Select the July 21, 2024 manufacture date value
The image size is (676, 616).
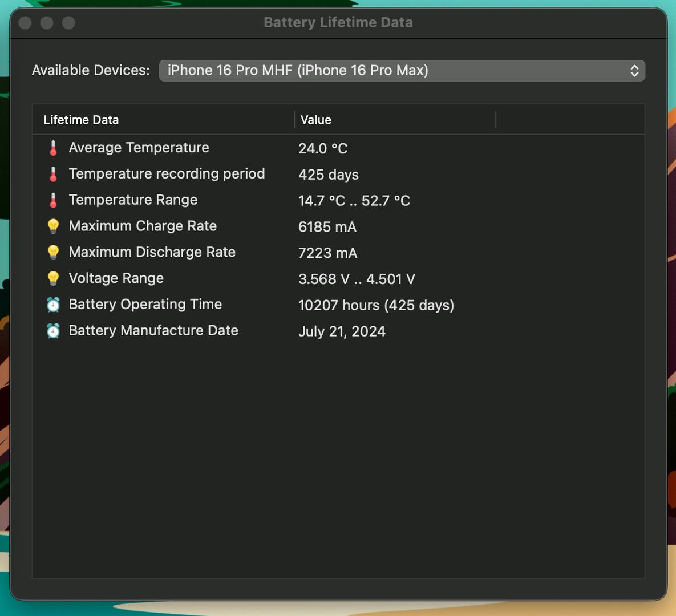pyautogui.click(x=342, y=331)
